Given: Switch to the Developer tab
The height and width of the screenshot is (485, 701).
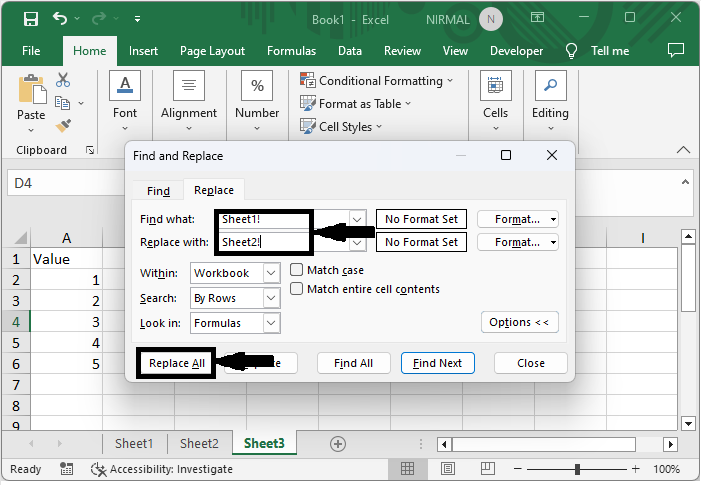Looking at the screenshot, I should coord(516,51).
